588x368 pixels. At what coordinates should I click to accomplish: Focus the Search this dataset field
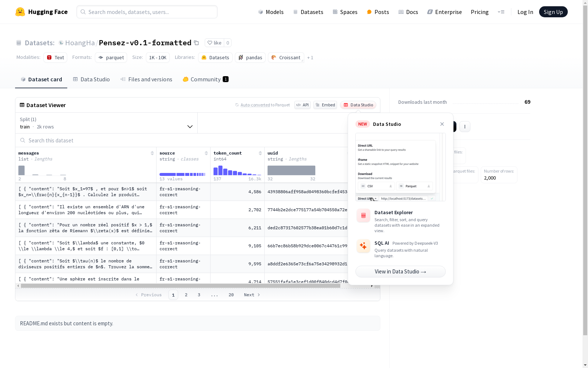coord(182,140)
